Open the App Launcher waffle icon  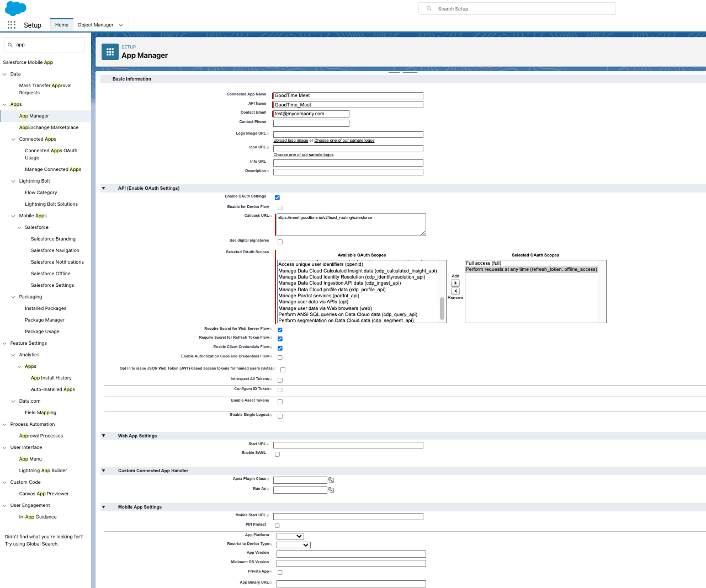tap(11, 25)
